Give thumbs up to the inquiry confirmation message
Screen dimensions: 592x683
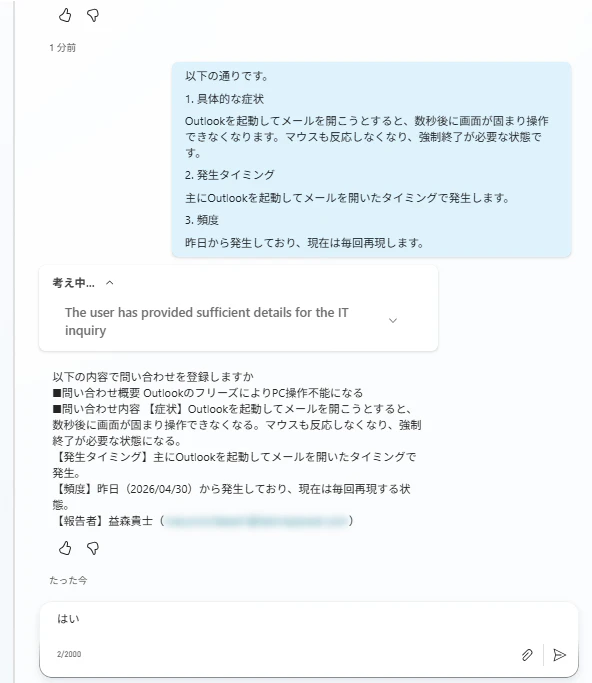coord(65,548)
